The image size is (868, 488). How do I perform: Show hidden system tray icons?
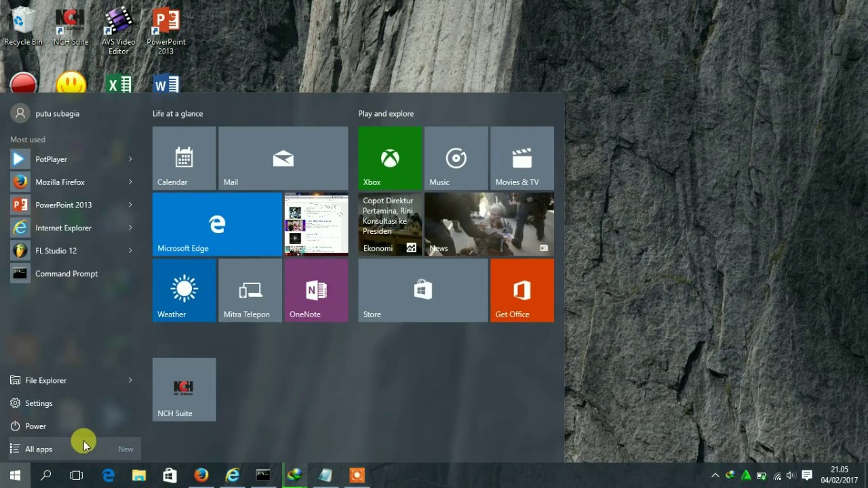click(x=715, y=476)
